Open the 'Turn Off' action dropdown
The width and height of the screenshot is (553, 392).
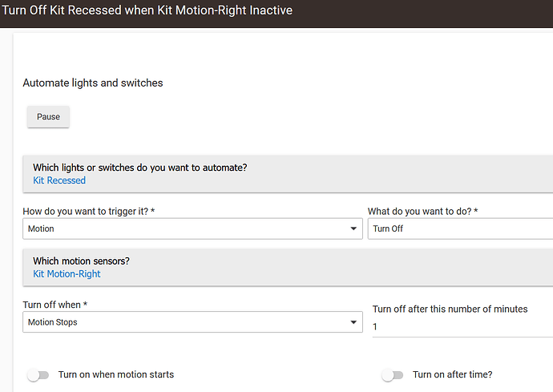pos(460,228)
